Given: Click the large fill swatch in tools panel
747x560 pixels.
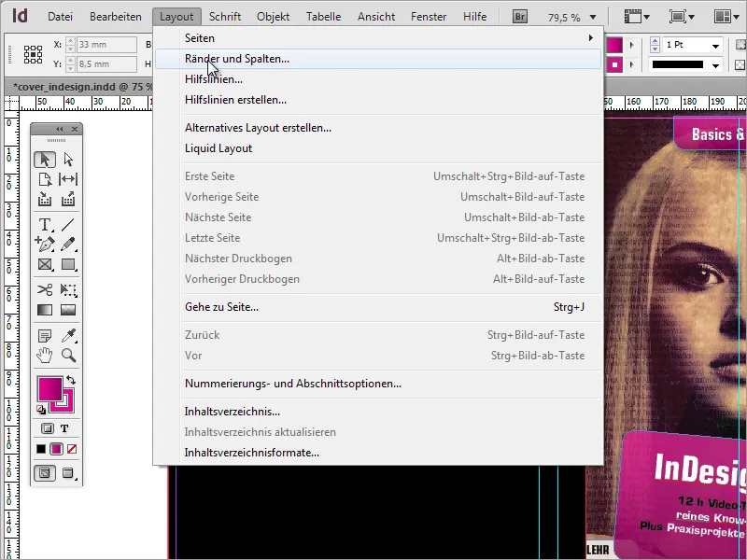Looking at the screenshot, I should point(50,388).
